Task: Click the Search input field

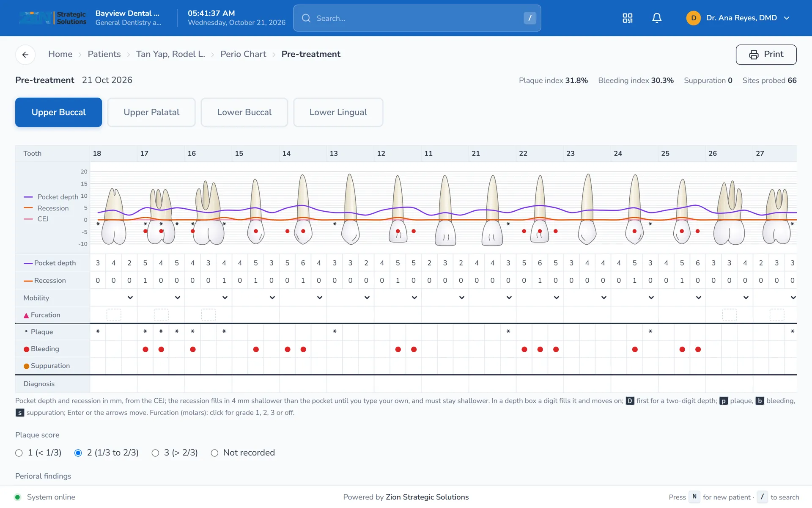Action: click(417, 18)
